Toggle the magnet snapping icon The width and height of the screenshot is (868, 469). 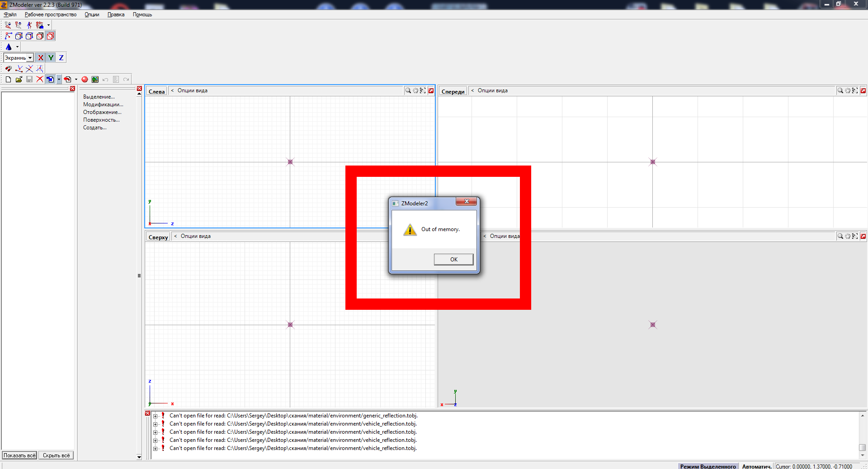(8, 68)
